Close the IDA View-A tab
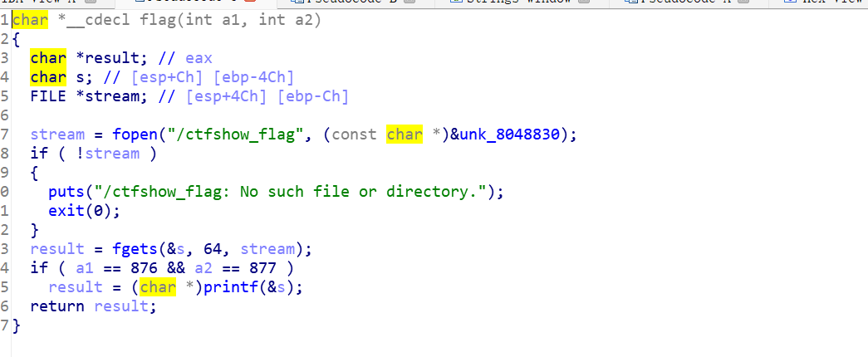This screenshot has height=357, width=868. (91, 2)
